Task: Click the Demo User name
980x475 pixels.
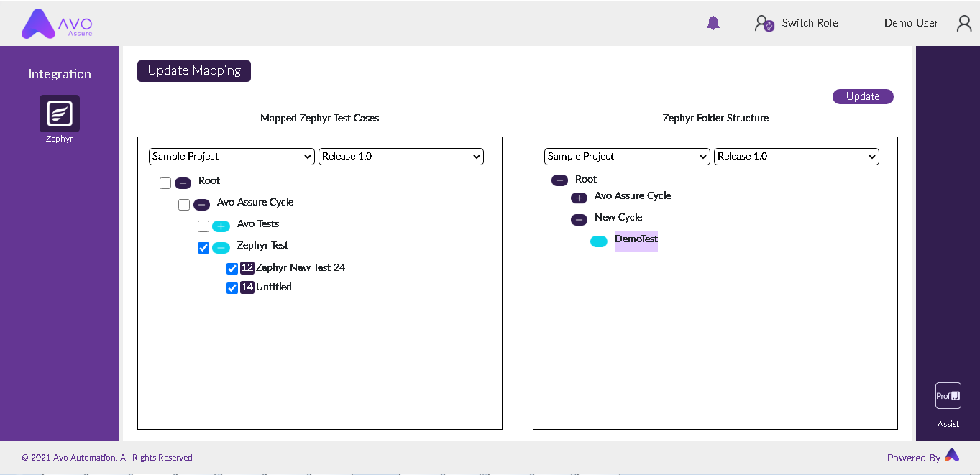Action: coord(911,23)
